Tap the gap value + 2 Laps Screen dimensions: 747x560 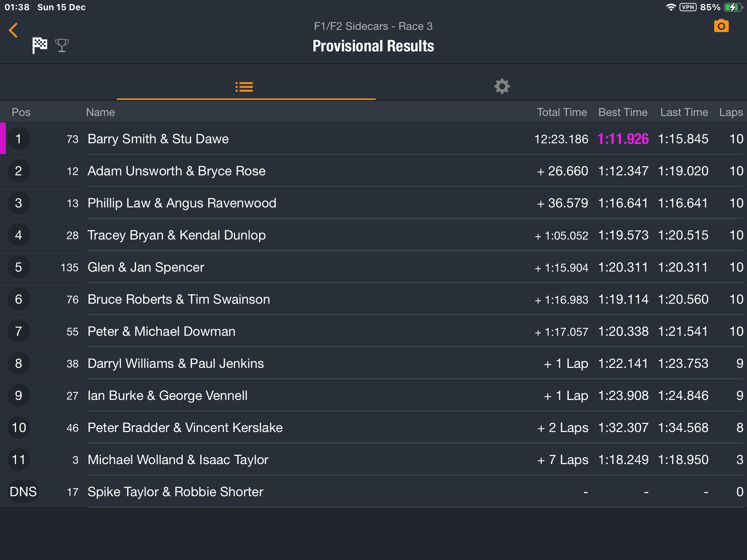562,428
